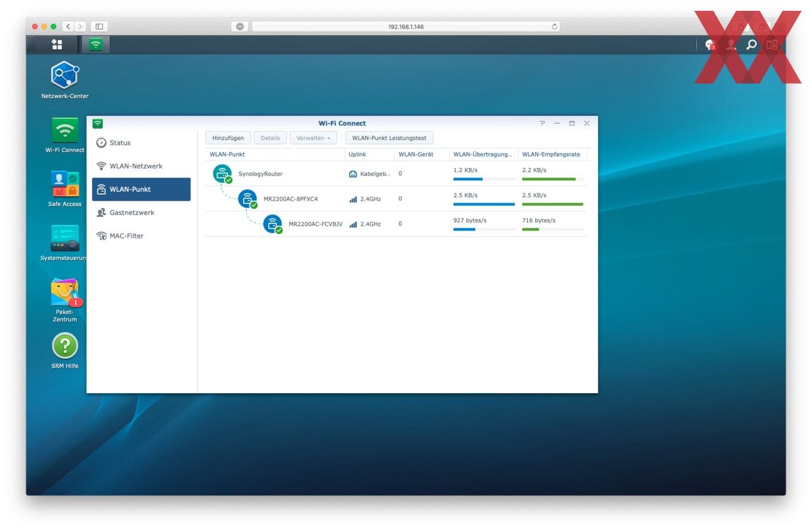Click MR2200AC-FCVBJV access point icon
Screen dimensions: 812x530
(272, 224)
